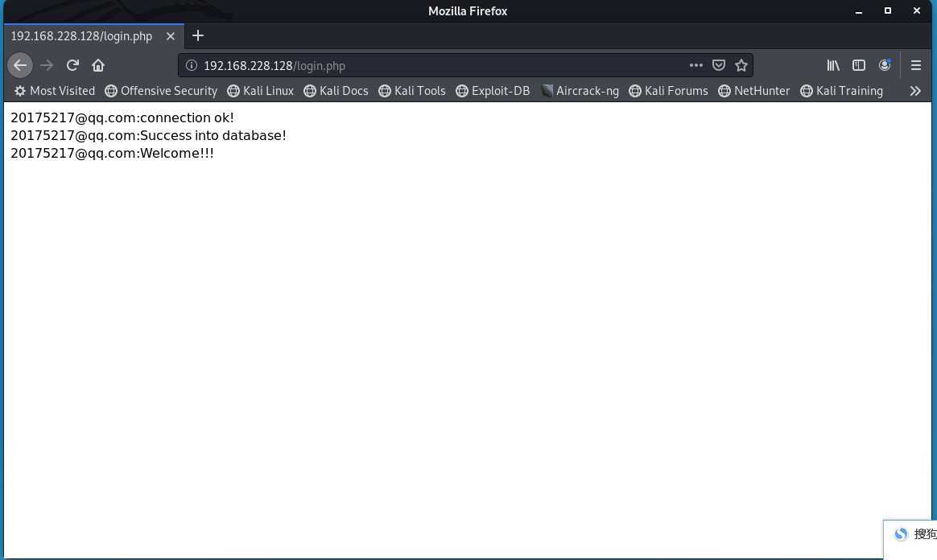The height and width of the screenshot is (560, 937).
Task: Open the Most Visited bookmarks folder
Action: click(x=55, y=91)
